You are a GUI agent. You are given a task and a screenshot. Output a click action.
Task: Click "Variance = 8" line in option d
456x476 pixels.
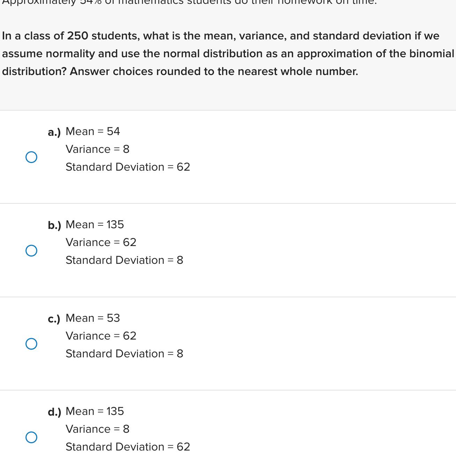tap(98, 429)
